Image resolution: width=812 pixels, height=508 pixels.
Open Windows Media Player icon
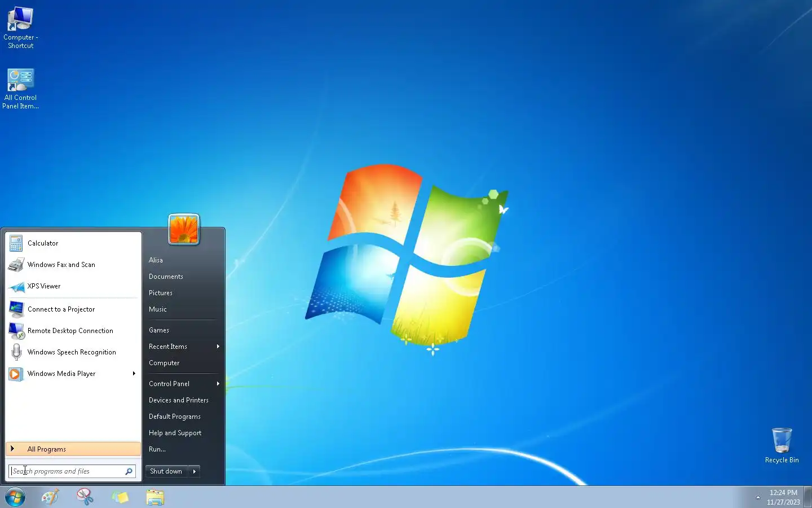[16, 374]
